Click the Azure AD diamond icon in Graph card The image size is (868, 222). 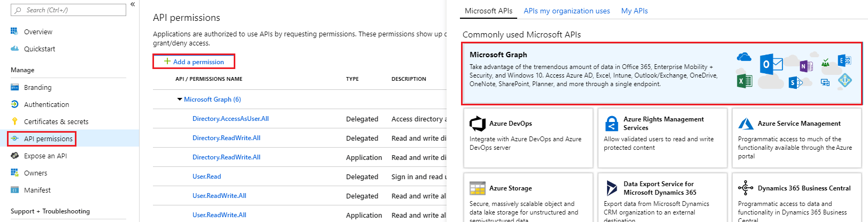(x=844, y=81)
